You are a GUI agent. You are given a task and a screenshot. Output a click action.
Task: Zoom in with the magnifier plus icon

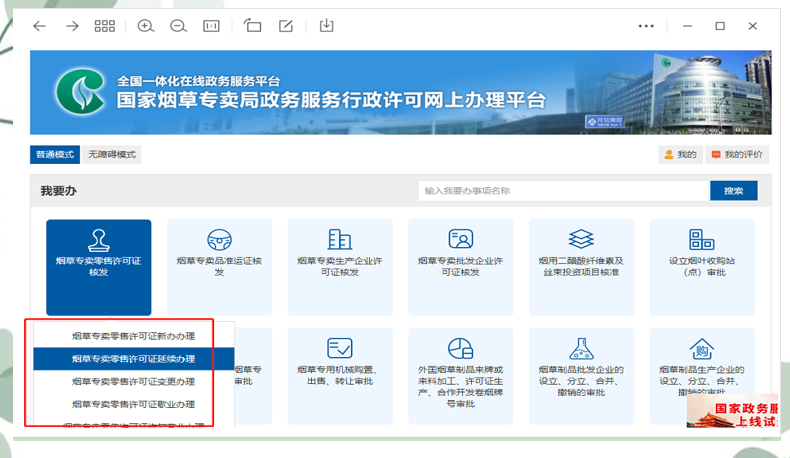[146, 26]
